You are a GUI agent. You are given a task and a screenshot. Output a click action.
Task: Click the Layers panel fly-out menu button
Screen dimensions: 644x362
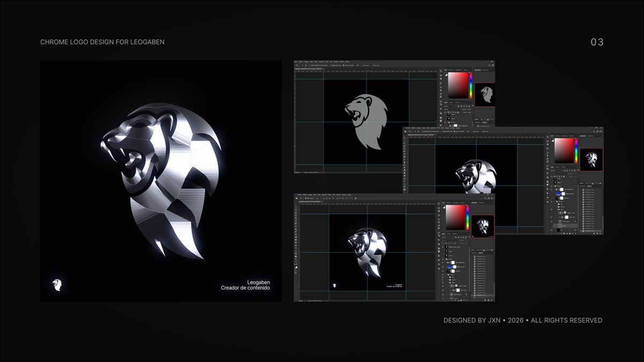pos(469,234)
